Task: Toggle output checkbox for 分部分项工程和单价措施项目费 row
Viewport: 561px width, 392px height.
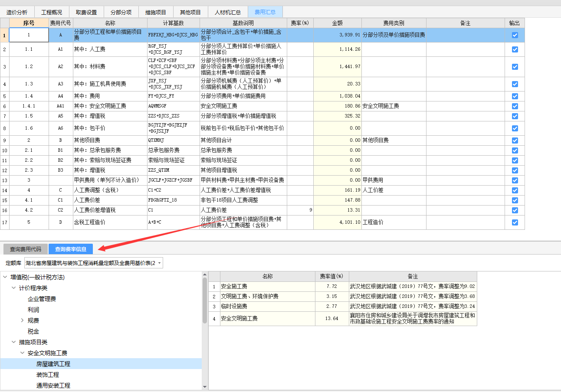Action: tap(515, 35)
